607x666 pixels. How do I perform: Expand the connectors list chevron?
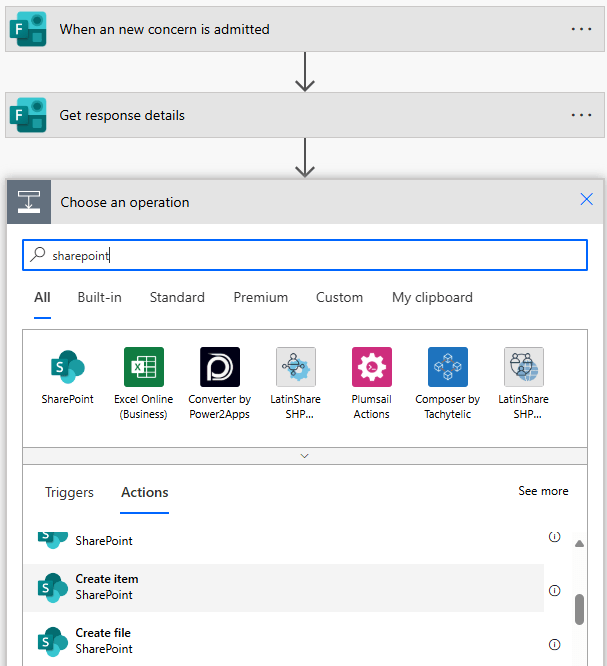pos(305,456)
